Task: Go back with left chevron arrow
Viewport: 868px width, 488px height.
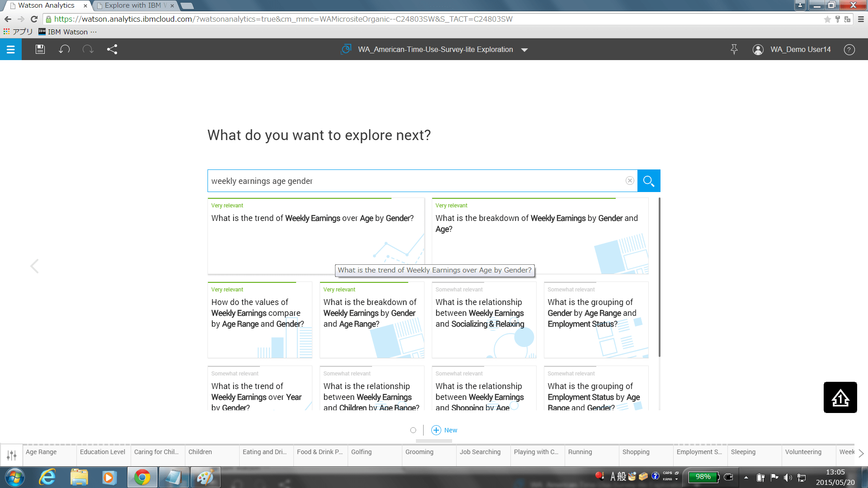Action: coord(34,266)
